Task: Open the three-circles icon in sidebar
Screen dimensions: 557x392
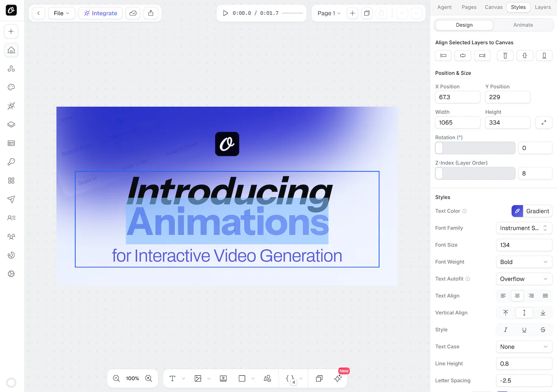Action: point(11,69)
